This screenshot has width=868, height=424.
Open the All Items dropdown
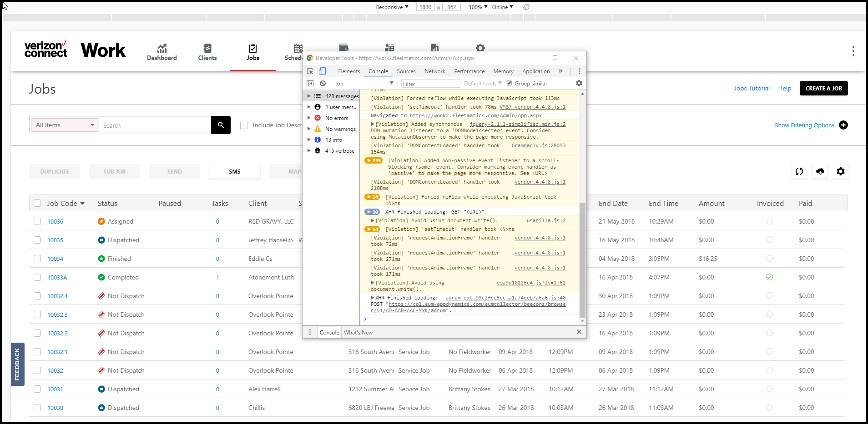tap(65, 125)
